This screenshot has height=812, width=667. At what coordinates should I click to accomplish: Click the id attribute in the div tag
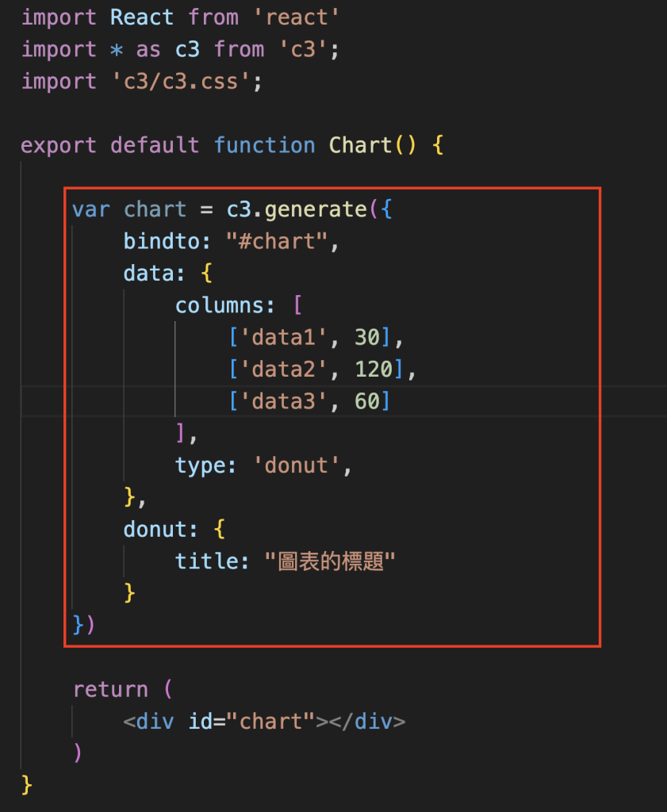click(x=201, y=722)
